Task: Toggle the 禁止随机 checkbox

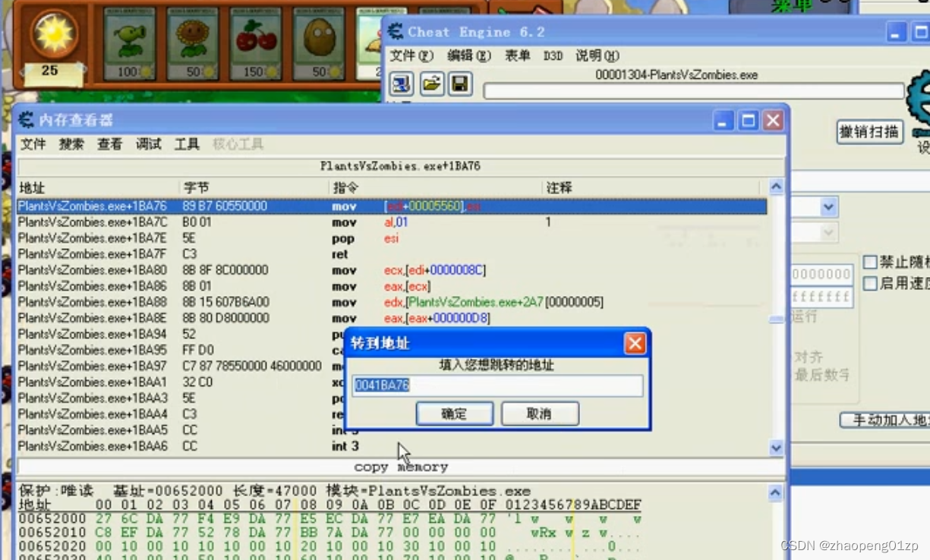Action: coord(870,263)
